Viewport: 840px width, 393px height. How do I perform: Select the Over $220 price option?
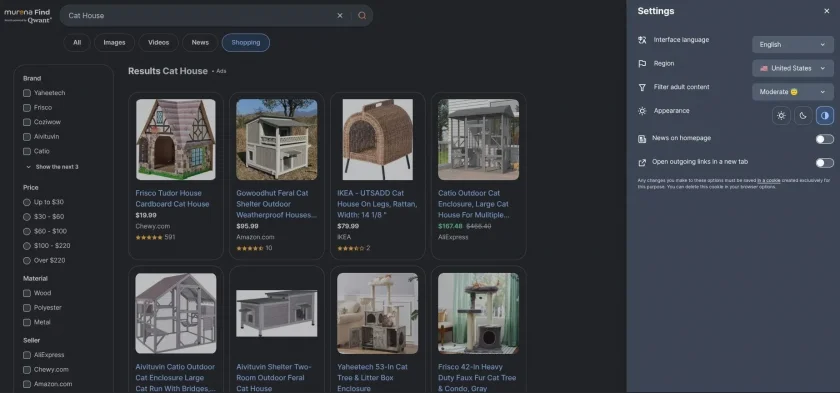click(x=27, y=261)
